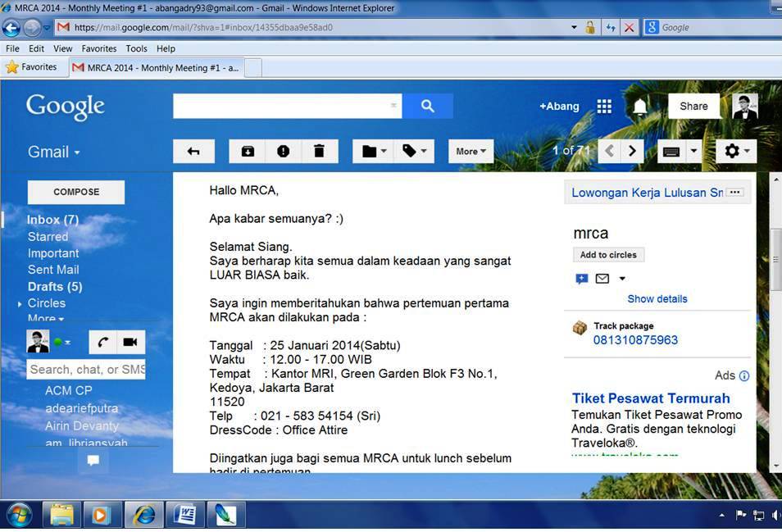782x532 pixels.
Task: Open the File menu
Action: [x=12, y=48]
